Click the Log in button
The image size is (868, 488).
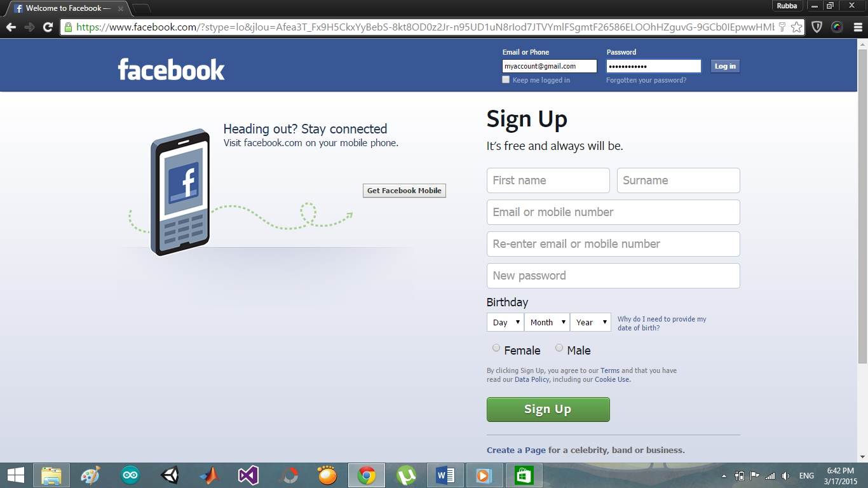pyautogui.click(x=725, y=66)
